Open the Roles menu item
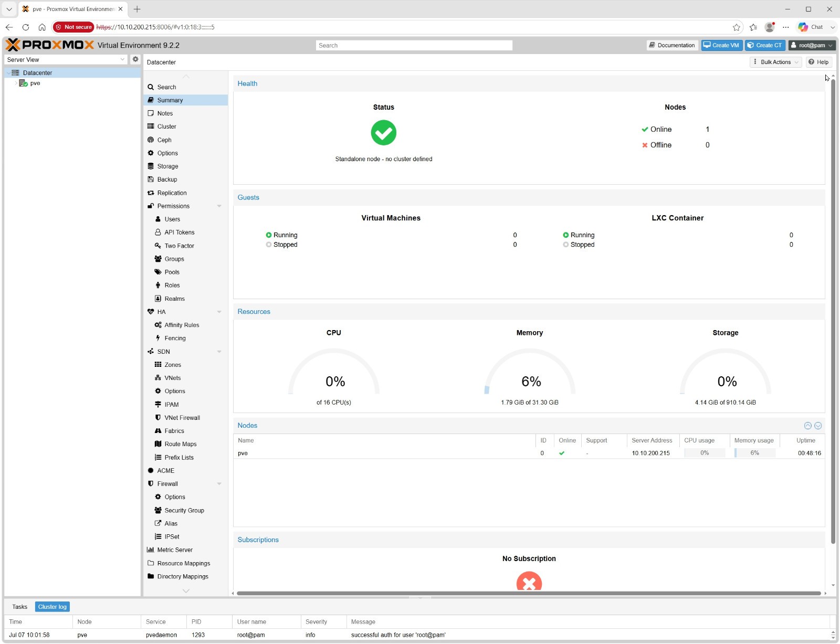Screen dimensions: 840x644 click(x=186, y=286)
